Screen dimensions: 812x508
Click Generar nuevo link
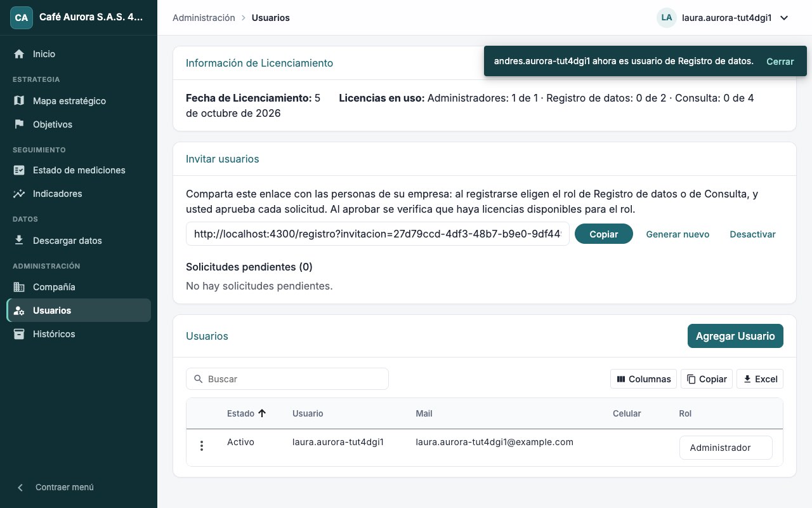pos(678,234)
